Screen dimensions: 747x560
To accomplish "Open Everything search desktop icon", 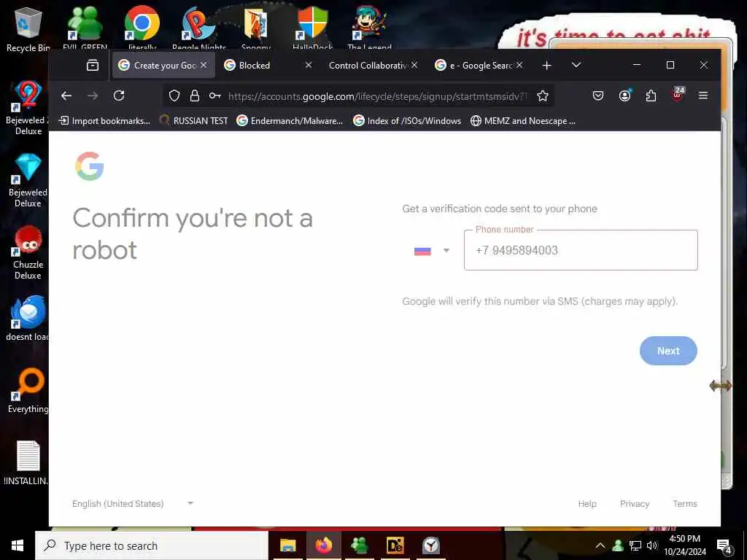I will pos(28,391).
